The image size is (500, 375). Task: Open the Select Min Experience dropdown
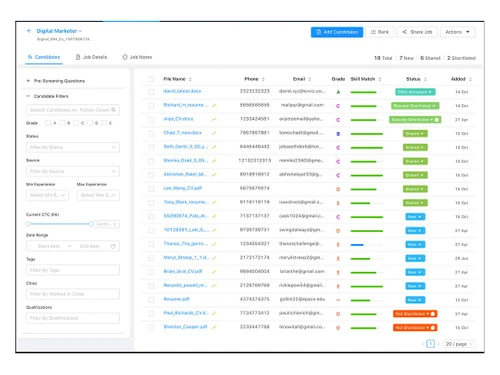pyautogui.click(x=47, y=195)
